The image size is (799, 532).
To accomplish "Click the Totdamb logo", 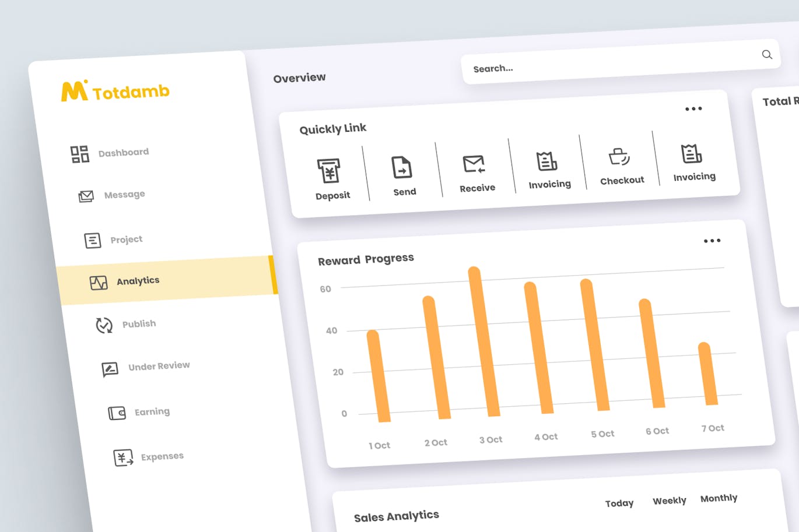I will pos(115,91).
